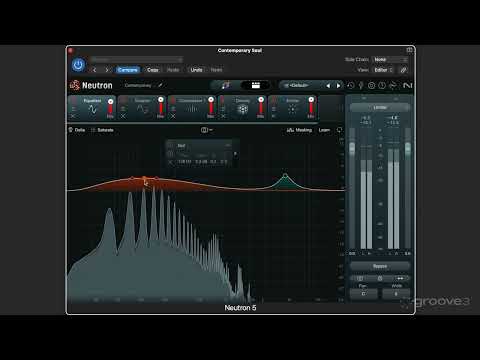Open the View dropdown set to Editor

383,70
